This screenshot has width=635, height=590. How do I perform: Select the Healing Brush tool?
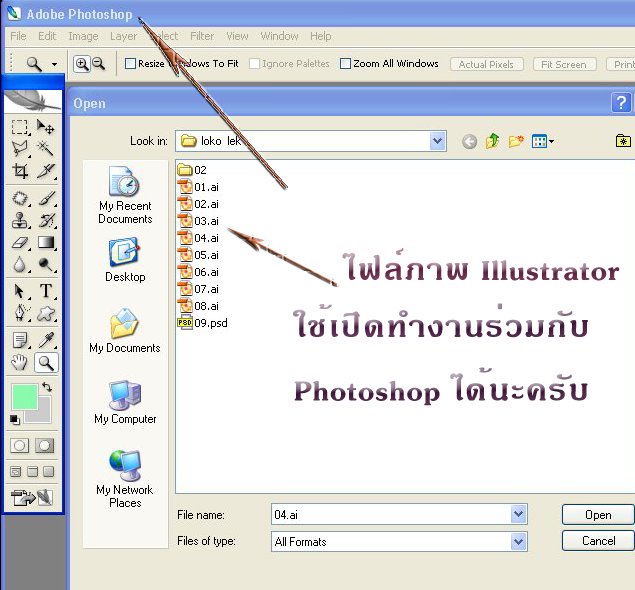tap(19, 198)
